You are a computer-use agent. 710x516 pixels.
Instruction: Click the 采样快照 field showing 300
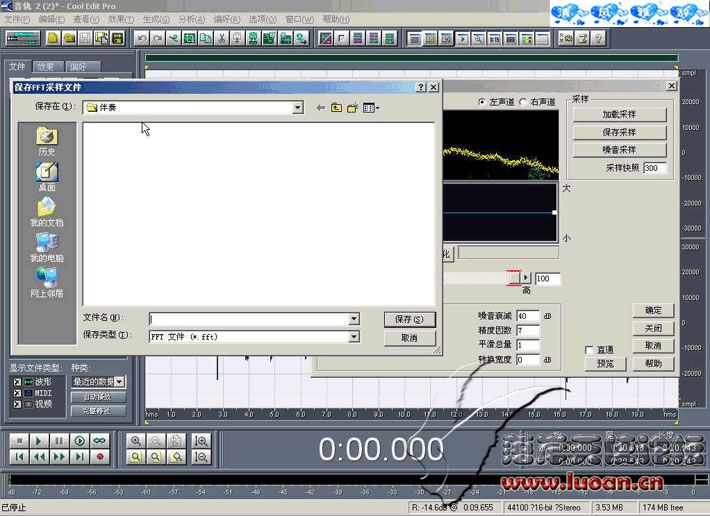click(654, 168)
